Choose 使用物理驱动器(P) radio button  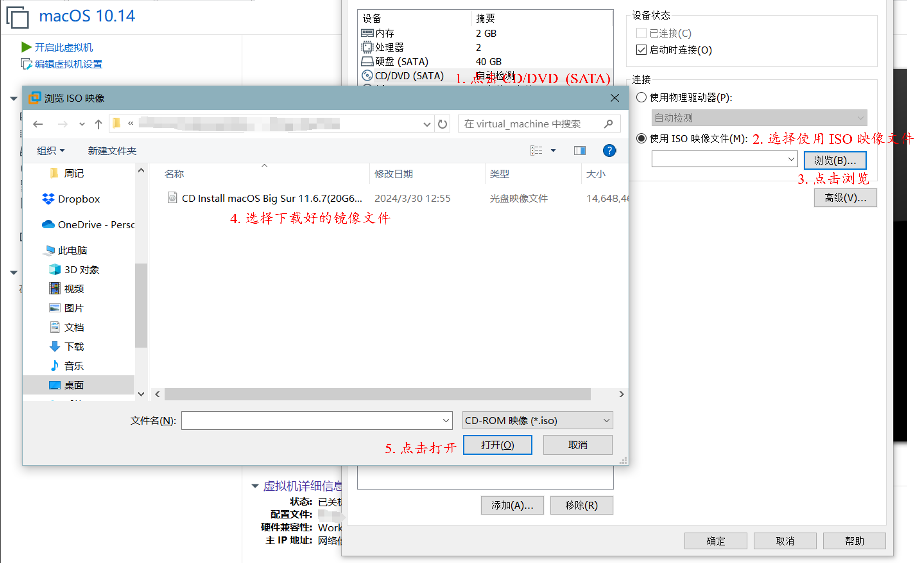pyautogui.click(x=641, y=97)
